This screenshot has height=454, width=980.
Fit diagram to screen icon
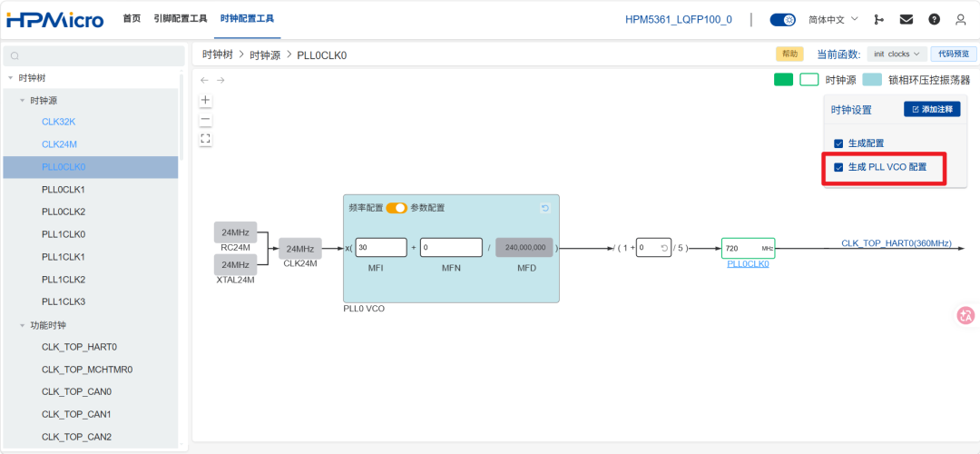[206, 139]
